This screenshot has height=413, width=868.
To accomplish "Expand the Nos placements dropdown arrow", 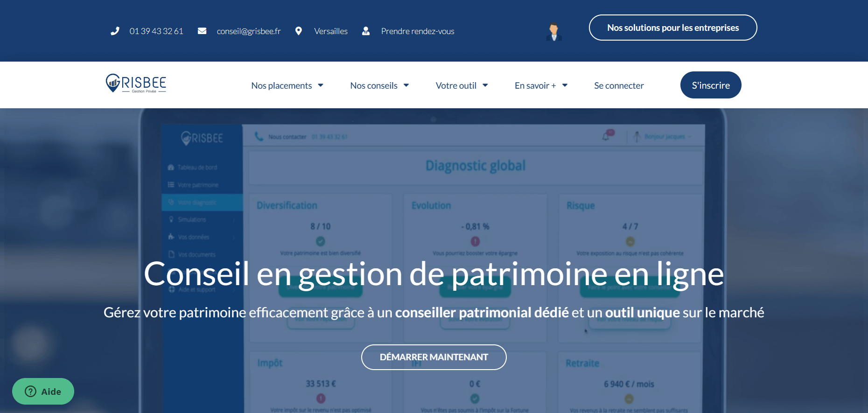I will 321,85.
